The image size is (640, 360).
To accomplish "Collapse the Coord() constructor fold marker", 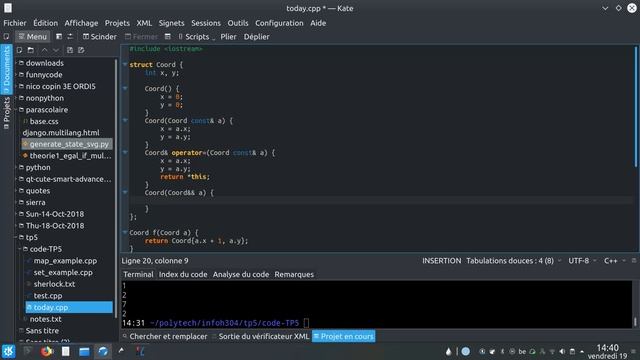I will (x=125, y=88).
